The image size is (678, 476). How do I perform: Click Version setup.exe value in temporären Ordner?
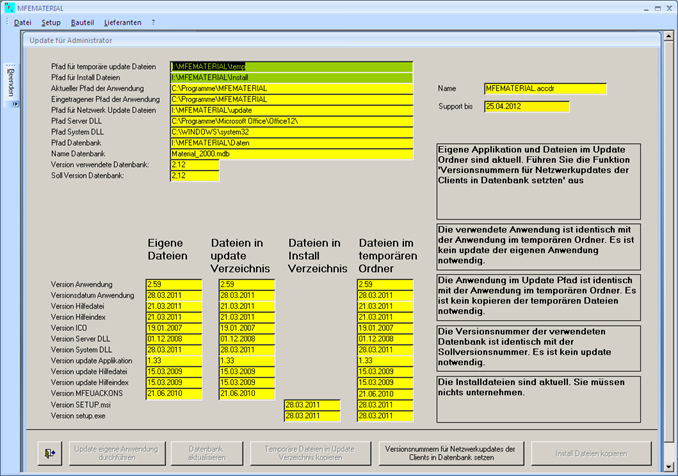click(x=385, y=416)
